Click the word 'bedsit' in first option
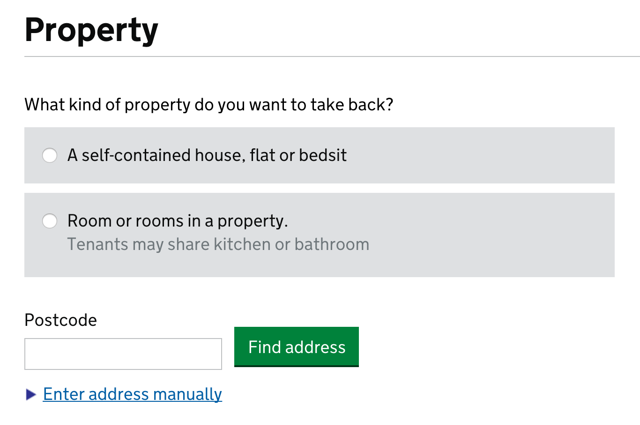Image resolution: width=640 pixels, height=425 pixels. coord(322,155)
